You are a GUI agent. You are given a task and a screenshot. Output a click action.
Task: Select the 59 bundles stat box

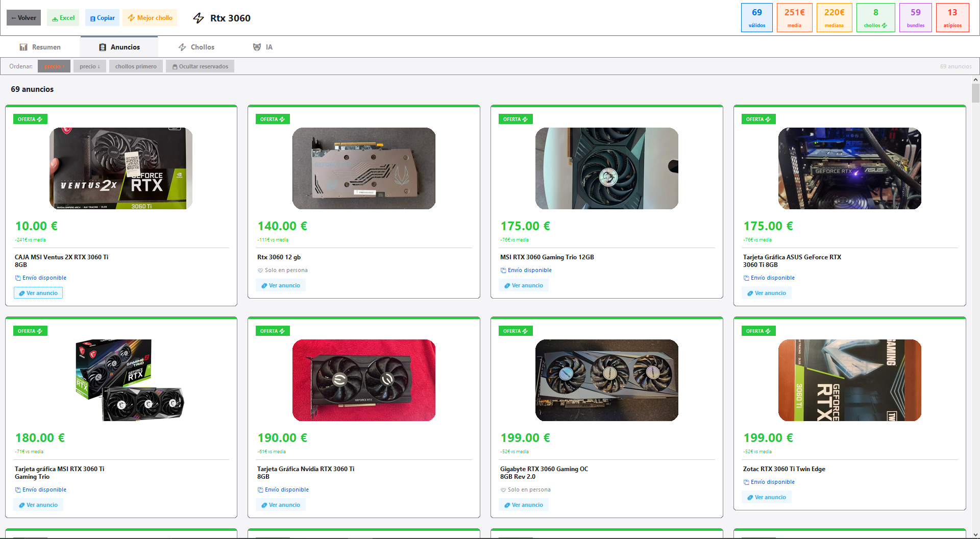[916, 18]
